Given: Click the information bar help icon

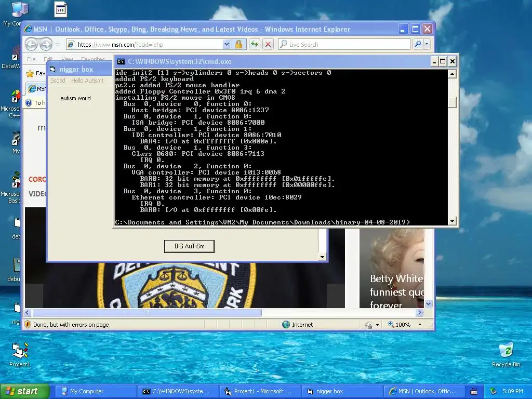Looking at the screenshot, I should click(x=29, y=102).
